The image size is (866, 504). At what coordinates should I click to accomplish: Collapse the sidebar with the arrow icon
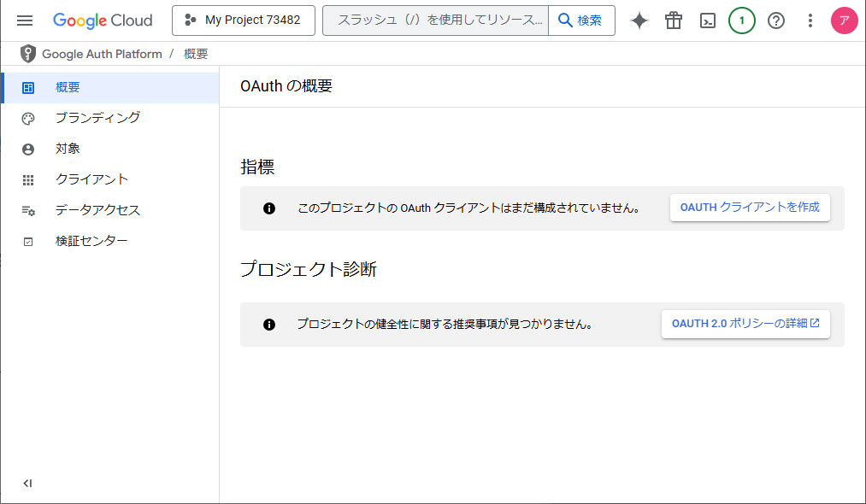[27, 483]
